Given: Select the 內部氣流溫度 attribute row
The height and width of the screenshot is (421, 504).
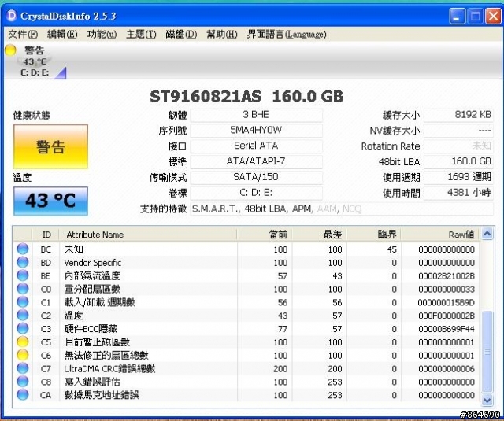Looking at the screenshot, I should coord(246,275).
